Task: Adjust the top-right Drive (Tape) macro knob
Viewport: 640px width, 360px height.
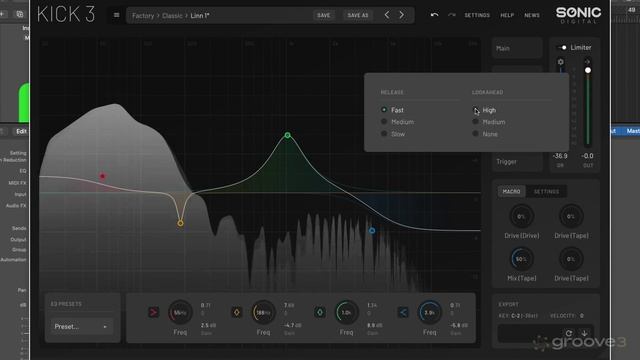Action: coord(571,216)
